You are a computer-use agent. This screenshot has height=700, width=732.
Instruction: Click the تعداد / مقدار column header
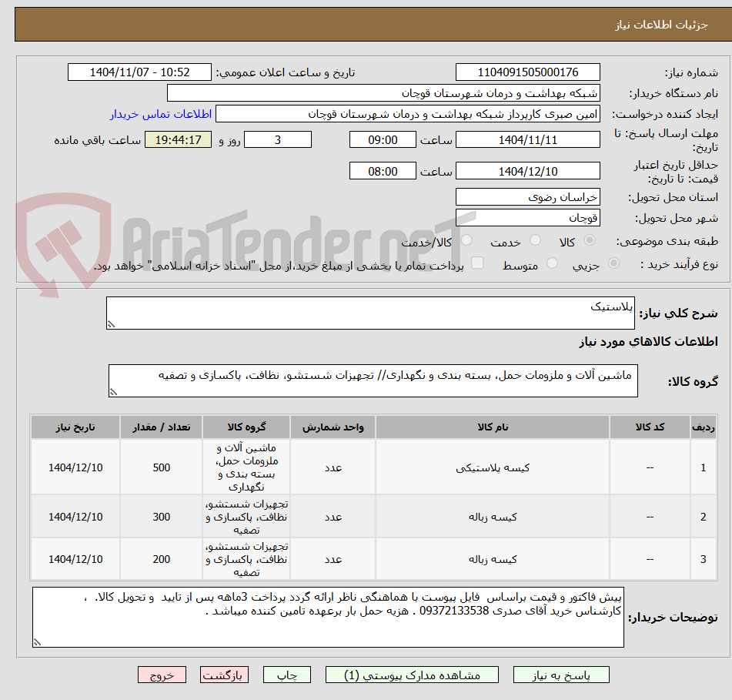tap(161, 427)
